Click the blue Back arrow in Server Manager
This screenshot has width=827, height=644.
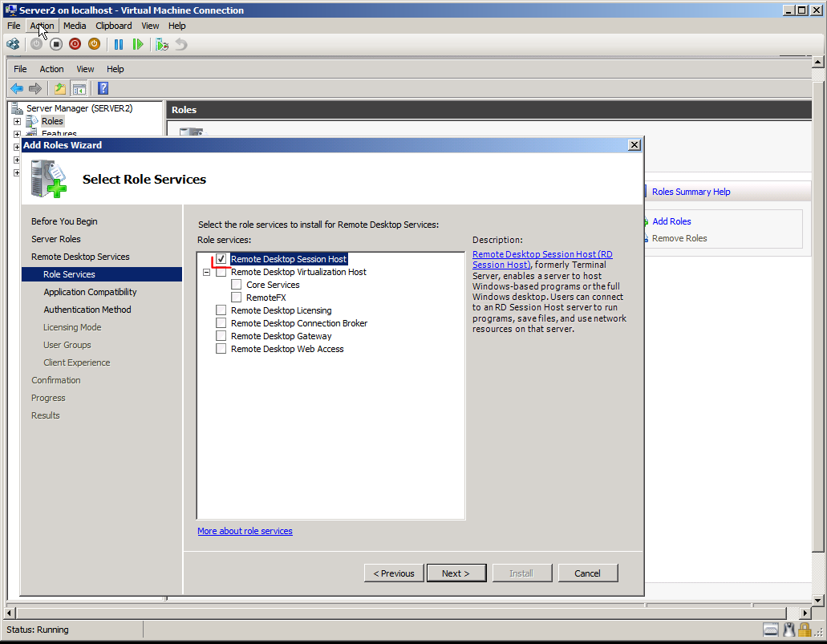(17, 88)
